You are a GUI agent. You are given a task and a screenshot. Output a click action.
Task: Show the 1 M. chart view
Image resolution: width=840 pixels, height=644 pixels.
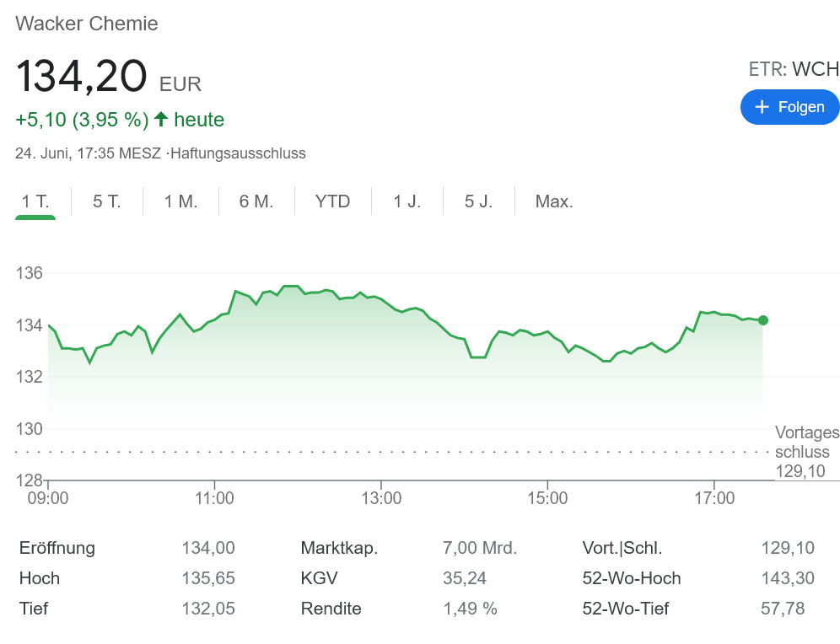pos(180,201)
